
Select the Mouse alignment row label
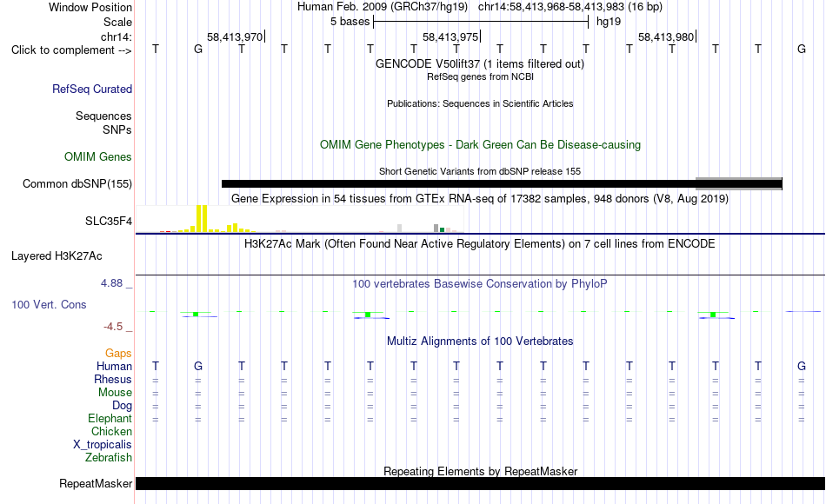115,393
